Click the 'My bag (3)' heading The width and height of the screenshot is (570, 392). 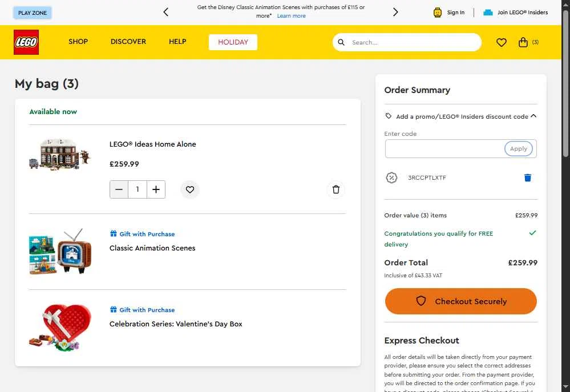[x=47, y=84]
